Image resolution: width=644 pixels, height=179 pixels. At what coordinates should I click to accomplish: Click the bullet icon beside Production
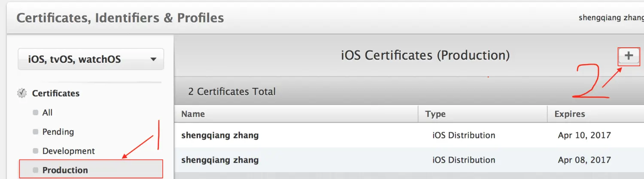point(36,170)
